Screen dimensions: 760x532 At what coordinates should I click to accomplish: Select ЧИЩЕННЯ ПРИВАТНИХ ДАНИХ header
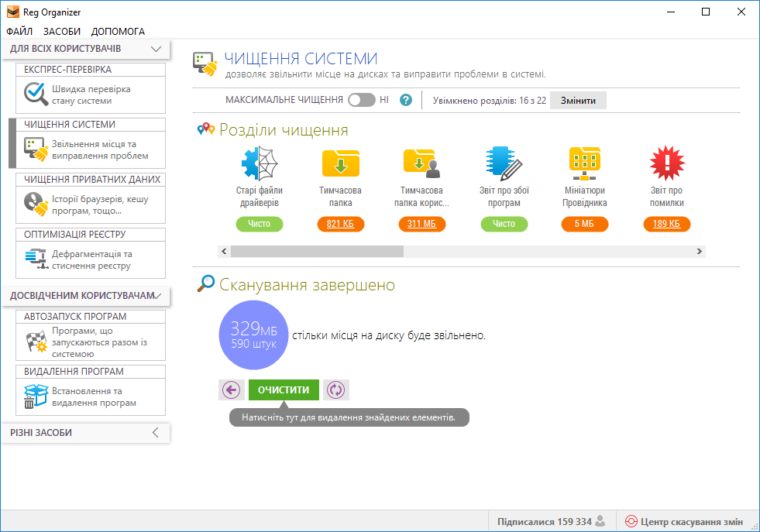(x=91, y=180)
